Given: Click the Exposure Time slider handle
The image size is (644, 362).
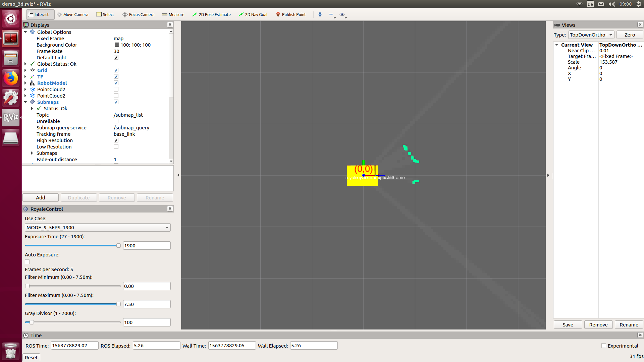Looking at the screenshot, I should tap(118, 246).
